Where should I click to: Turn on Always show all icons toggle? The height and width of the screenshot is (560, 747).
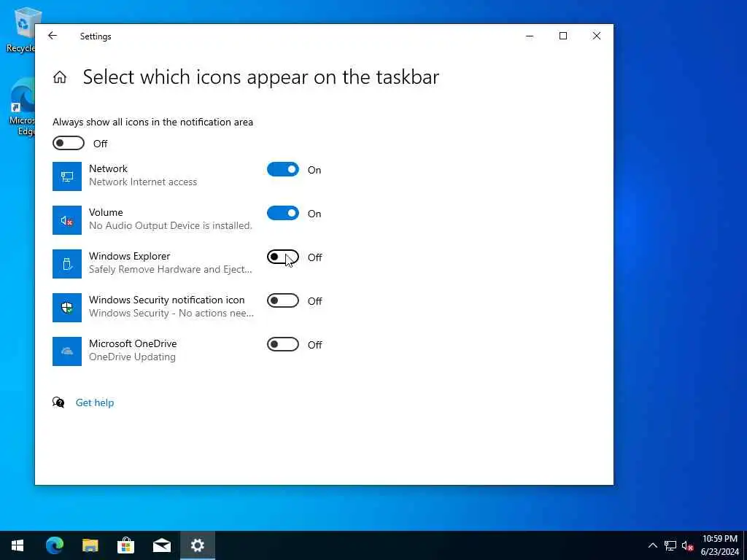pyautogui.click(x=69, y=144)
